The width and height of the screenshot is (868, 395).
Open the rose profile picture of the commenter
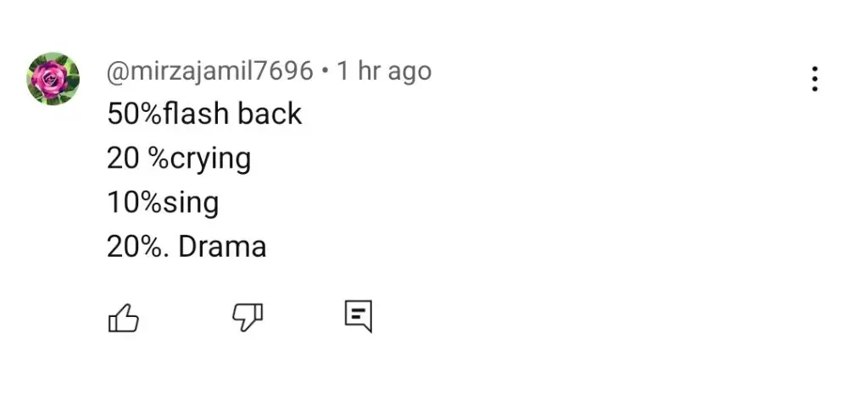point(53,79)
